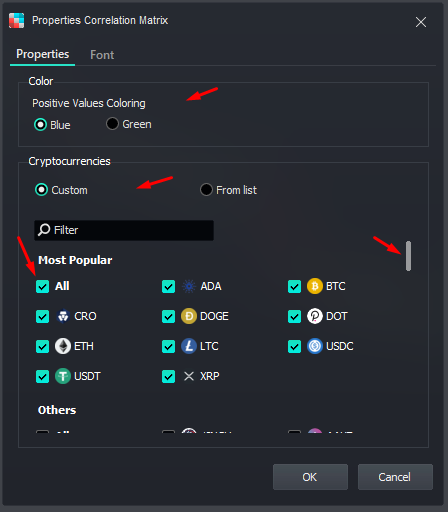Click the Cancel button

[395, 477]
